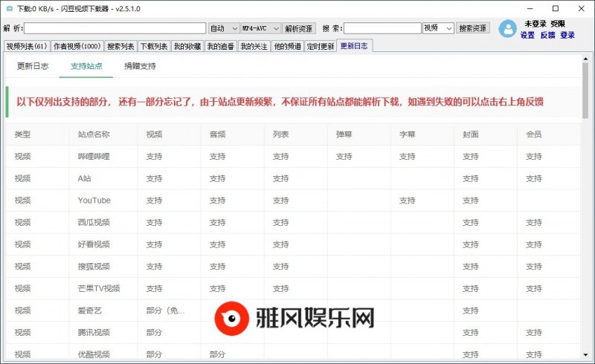This screenshot has width=595, height=364.
Task: Switch to 下载列表 tab
Action: (x=154, y=46)
